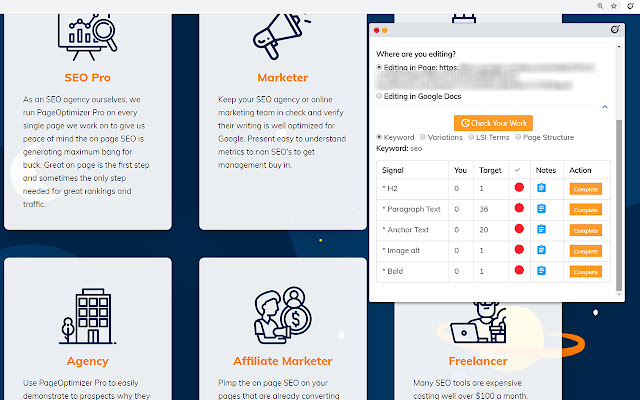The width and height of the screenshot is (640, 400).
Task: Click the Paragraph Text target value 36
Action: point(484,209)
